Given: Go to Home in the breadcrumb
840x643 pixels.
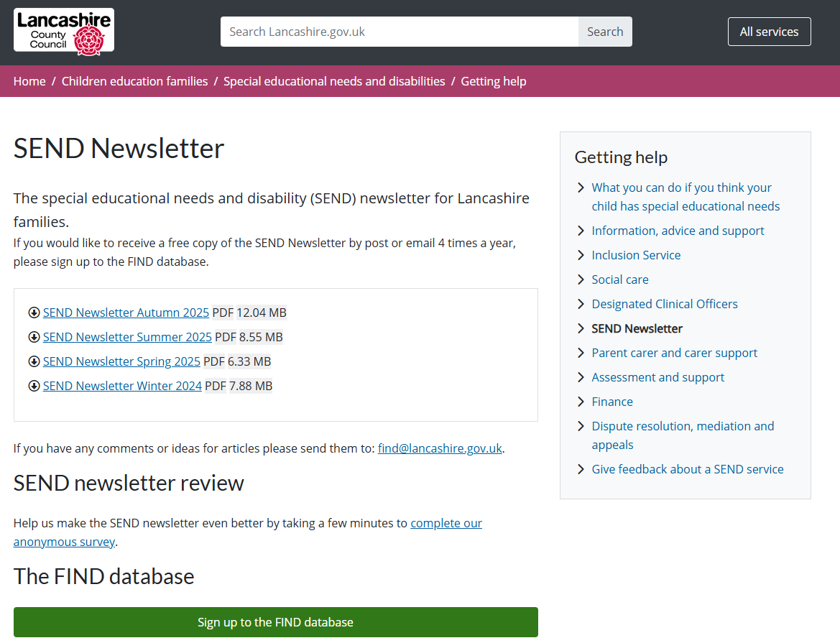Looking at the screenshot, I should pos(29,81).
